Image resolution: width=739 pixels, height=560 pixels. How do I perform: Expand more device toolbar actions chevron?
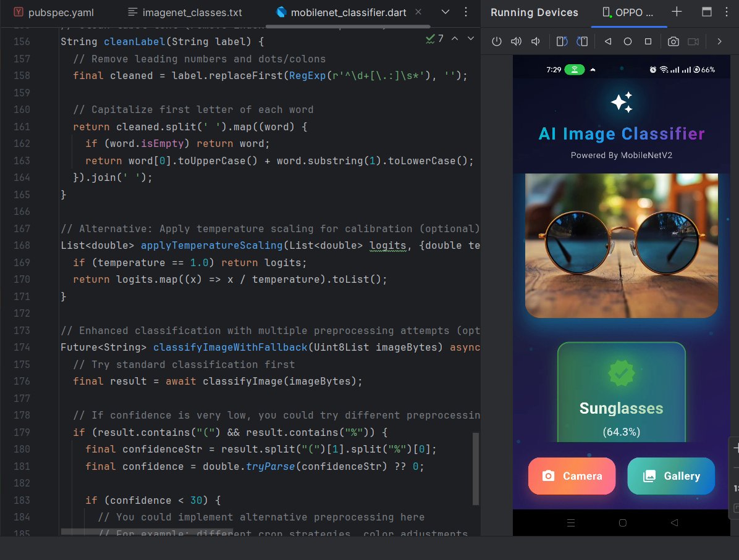(719, 41)
